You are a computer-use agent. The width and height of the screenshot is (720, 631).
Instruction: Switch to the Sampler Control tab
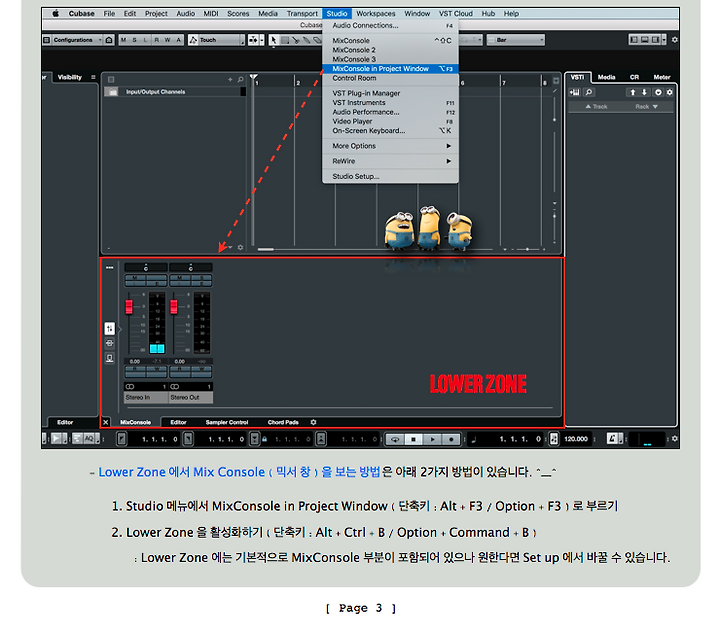[x=227, y=422]
